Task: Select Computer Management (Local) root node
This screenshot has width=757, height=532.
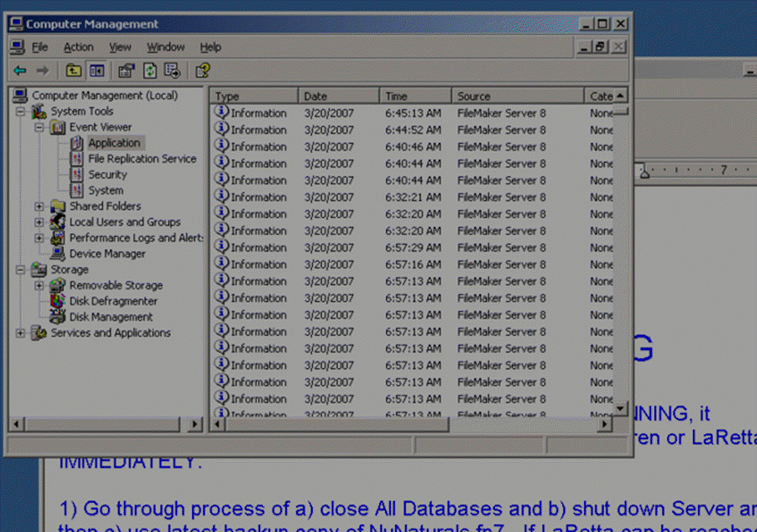Action: [105, 96]
